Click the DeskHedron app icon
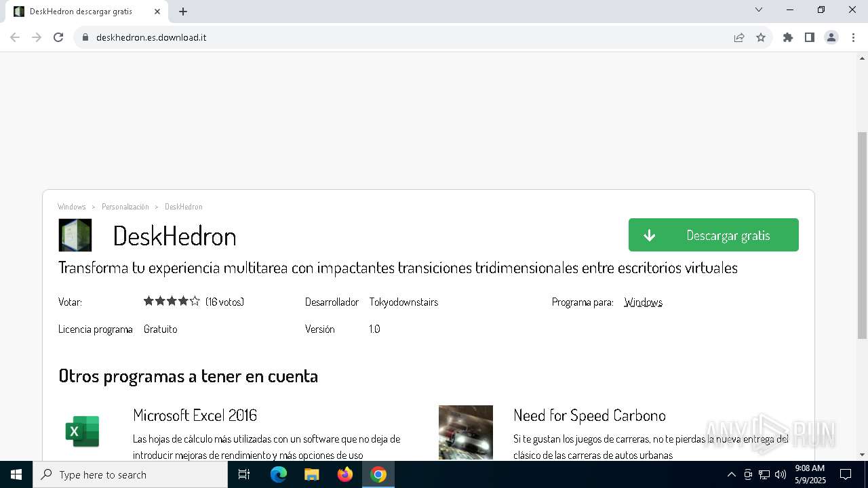This screenshot has height=488, width=868. (75, 235)
